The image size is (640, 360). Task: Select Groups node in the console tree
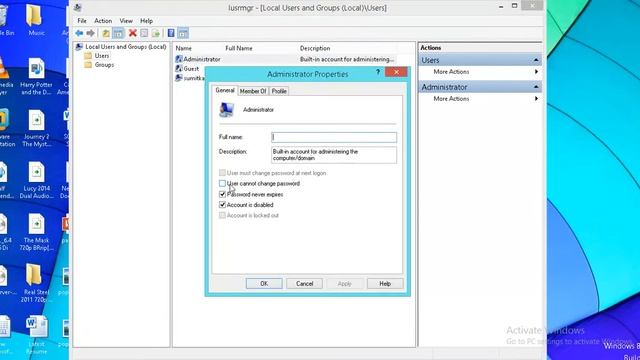(x=104, y=64)
